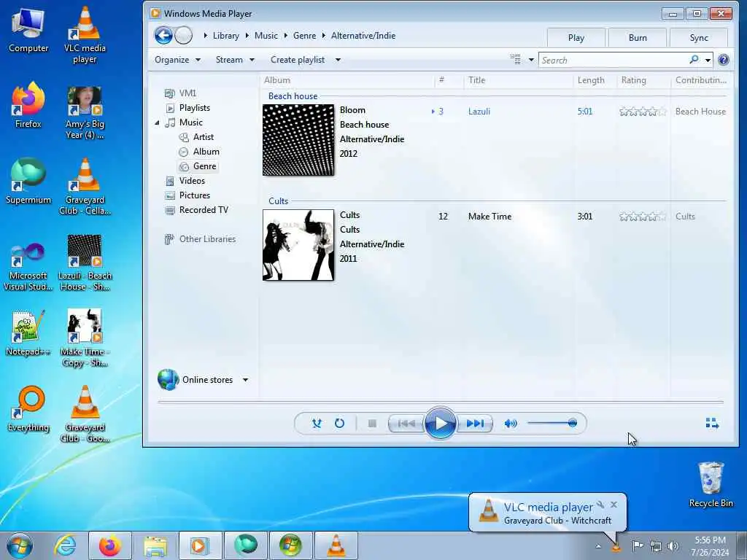The width and height of the screenshot is (747, 560).
Task: Open Other Libraries
Action: pyautogui.click(x=207, y=239)
